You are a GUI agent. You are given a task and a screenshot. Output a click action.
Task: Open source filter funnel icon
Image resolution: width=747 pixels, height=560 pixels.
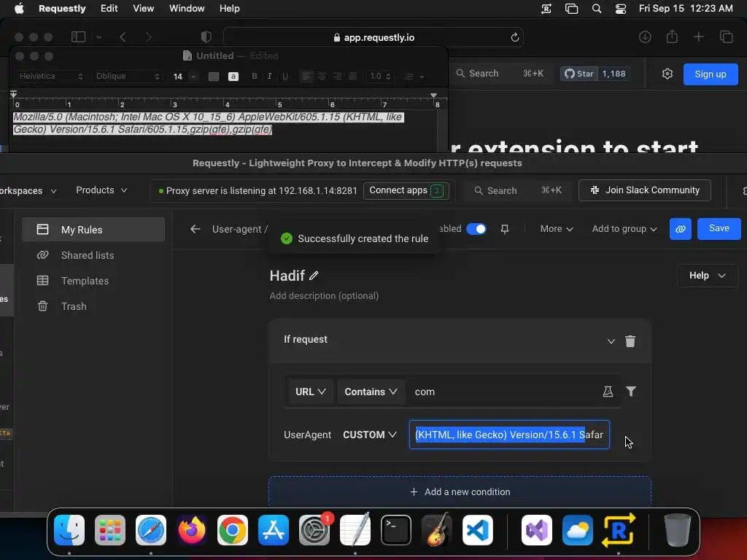coord(631,392)
